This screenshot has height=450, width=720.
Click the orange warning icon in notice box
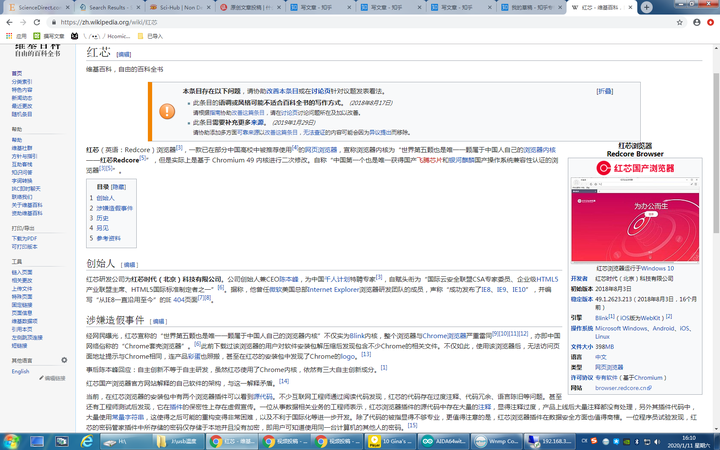coord(167,111)
